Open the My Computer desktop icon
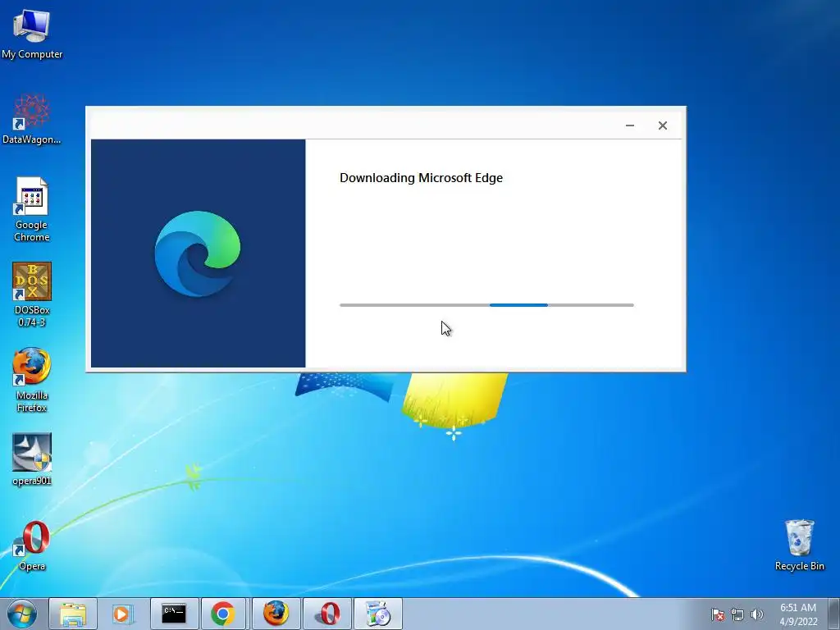The width and height of the screenshot is (840, 630). click(x=32, y=34)
